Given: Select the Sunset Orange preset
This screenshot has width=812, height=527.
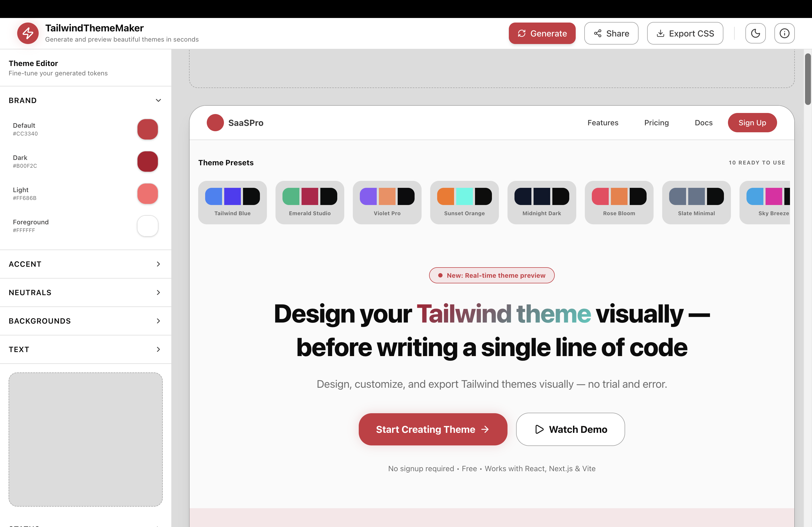Looking at the screenshot, I should pos(464,203).
